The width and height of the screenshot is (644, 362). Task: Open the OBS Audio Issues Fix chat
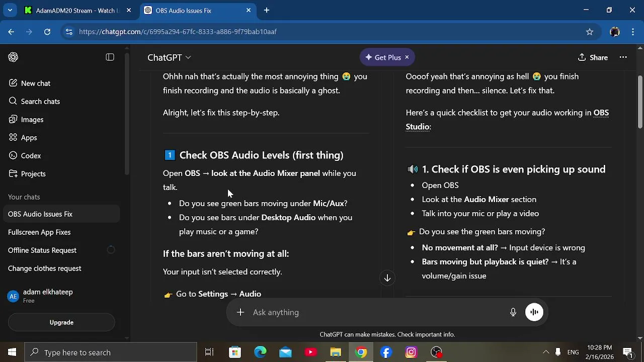[x=61, y=214]
